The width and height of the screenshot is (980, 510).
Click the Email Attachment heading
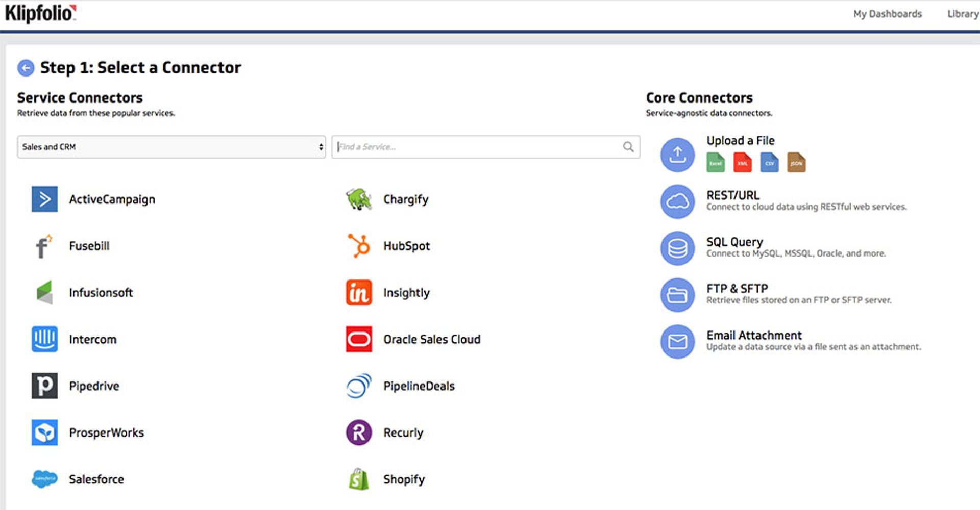click(754, 336)
